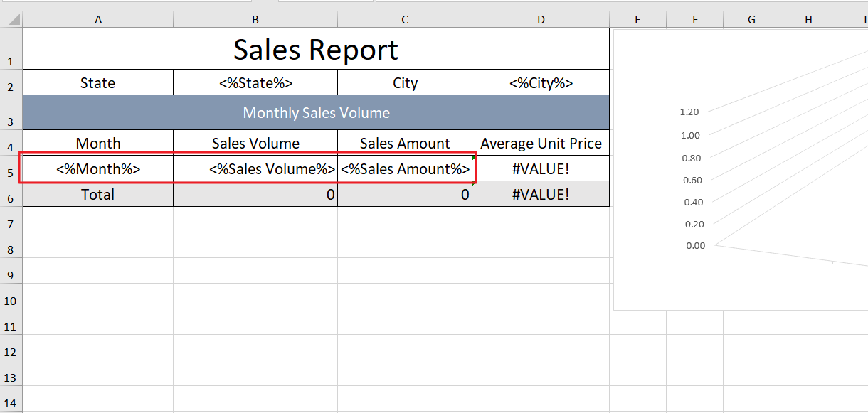Select column B header
Viewport: 868px width, 413px height.
pos(255,20)
